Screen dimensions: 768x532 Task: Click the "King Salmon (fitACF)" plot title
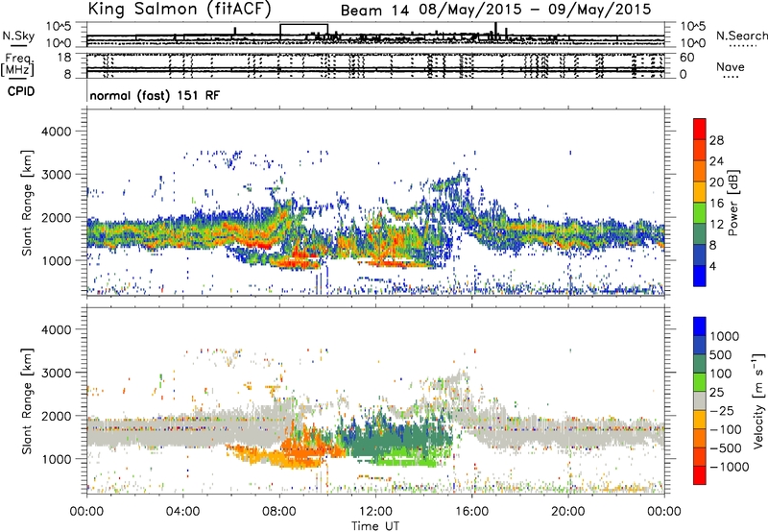click(180, 10)
